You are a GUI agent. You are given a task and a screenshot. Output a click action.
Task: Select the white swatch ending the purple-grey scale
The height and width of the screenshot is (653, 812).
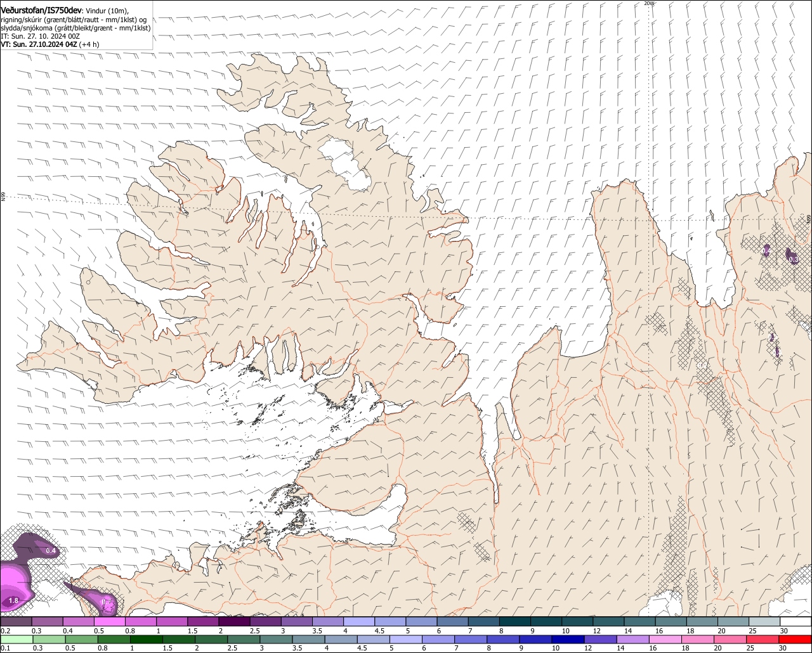796,622
